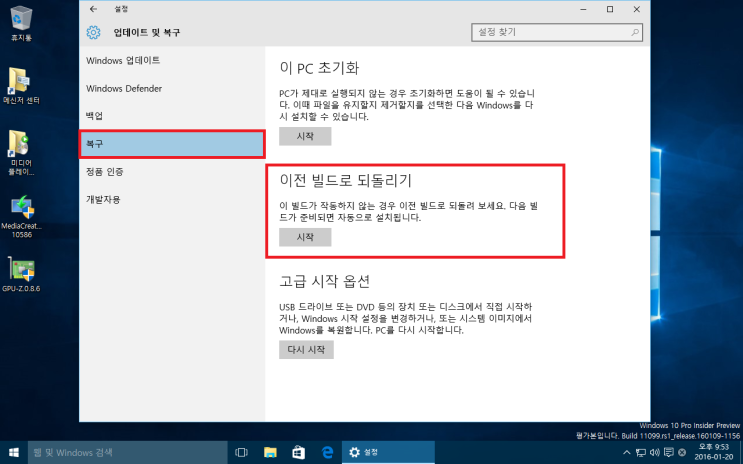Click the taskbar clock showing 오후 9:53
The height and width of the screenshot is (464, 743).
click(x=714, y=452)
